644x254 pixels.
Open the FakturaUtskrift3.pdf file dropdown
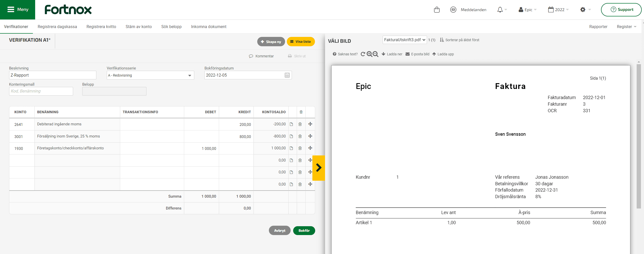[404, 40]
